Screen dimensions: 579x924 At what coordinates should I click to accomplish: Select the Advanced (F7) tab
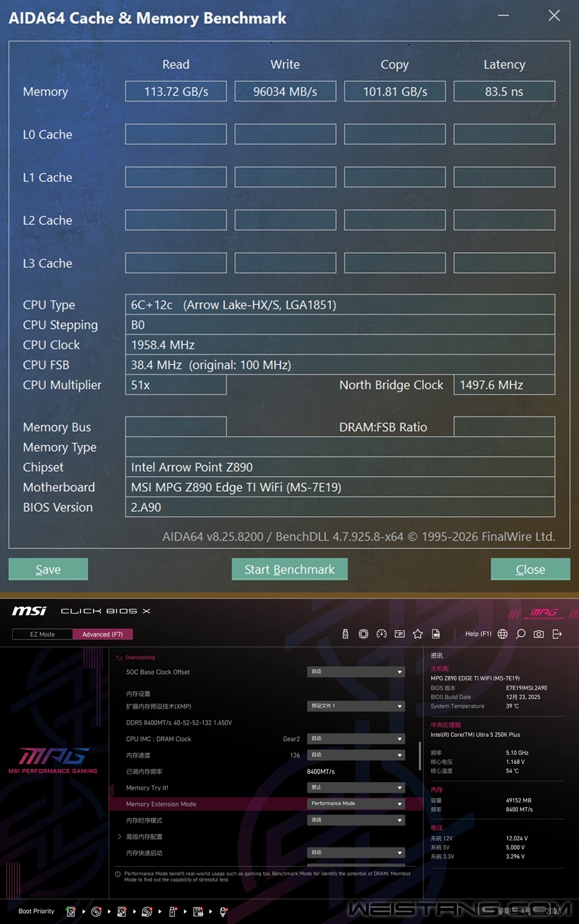pyautogui.click(x=102, y=634)
